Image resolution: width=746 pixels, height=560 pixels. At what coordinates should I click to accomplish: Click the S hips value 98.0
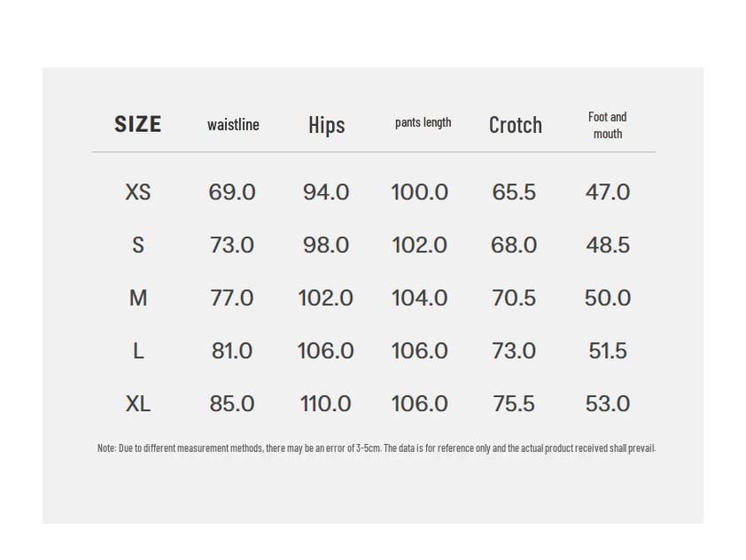326,245
